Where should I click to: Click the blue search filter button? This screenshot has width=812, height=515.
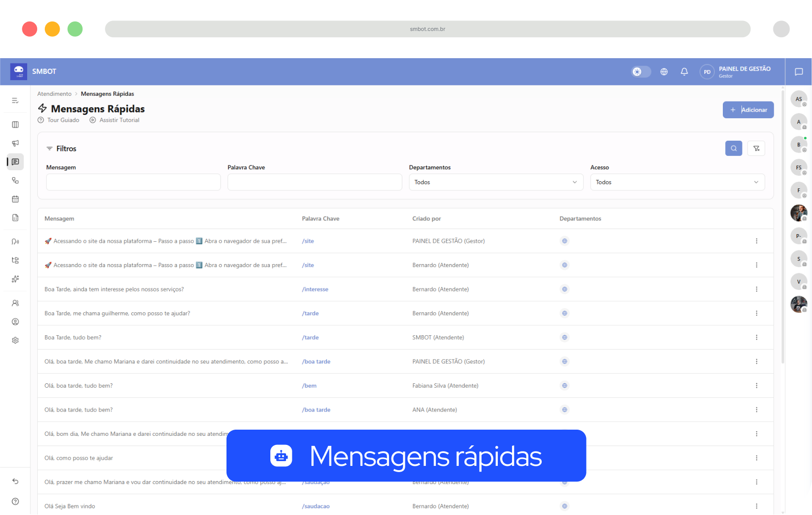click(734, 148)
